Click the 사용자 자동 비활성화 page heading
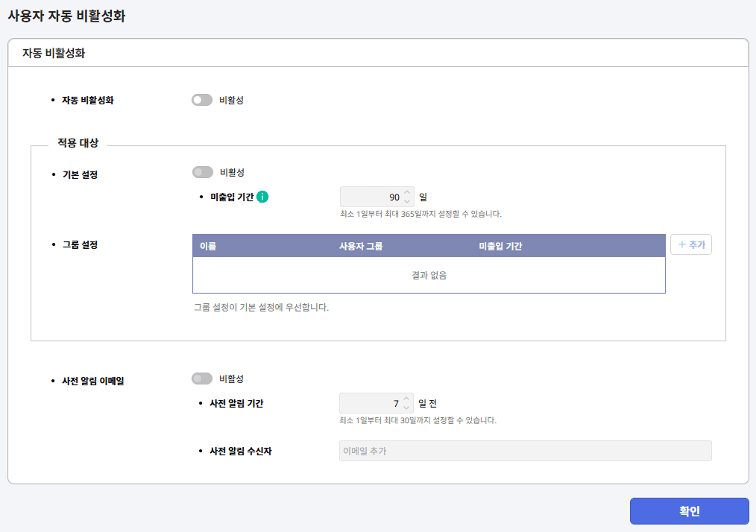756x532 pixels. pos(66,16)
